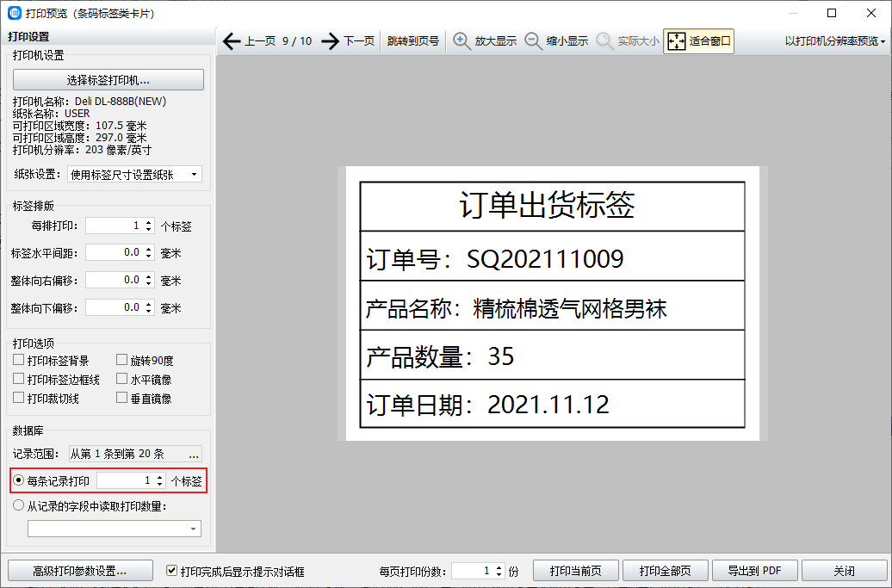Click 跳转到页号 in toolbar

click(413, 41)
